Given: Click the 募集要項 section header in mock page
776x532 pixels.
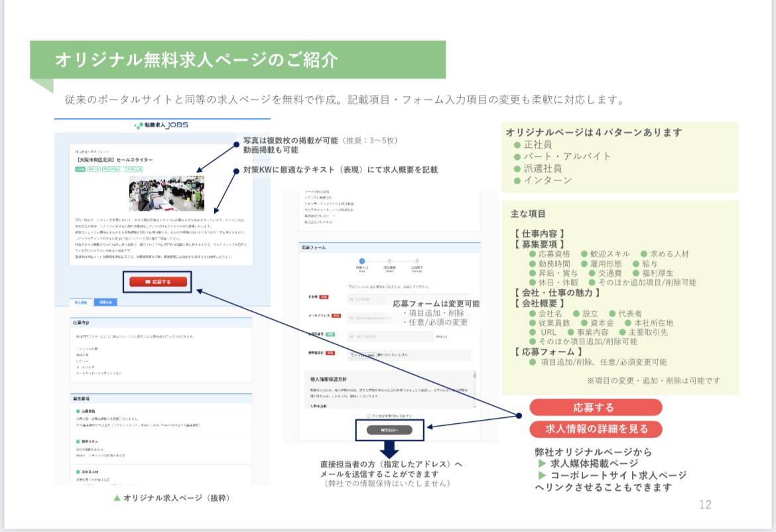Looking at the screenshot, I should (161, 399).
